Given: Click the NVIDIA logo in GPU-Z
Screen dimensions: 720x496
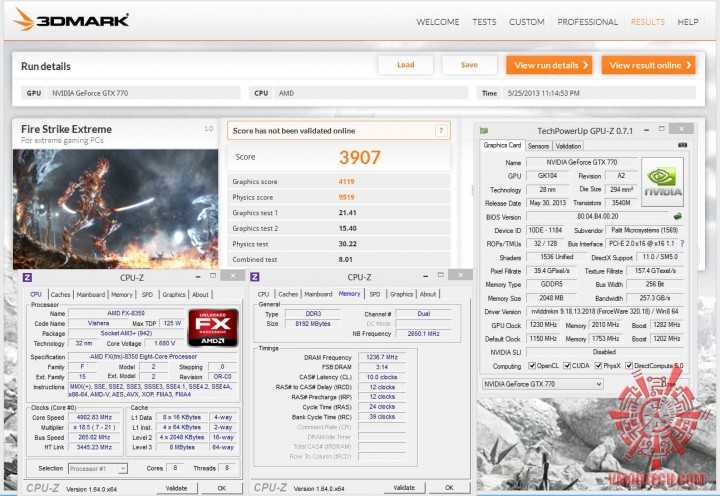Looking at the screenshot, I should point(662,182).
